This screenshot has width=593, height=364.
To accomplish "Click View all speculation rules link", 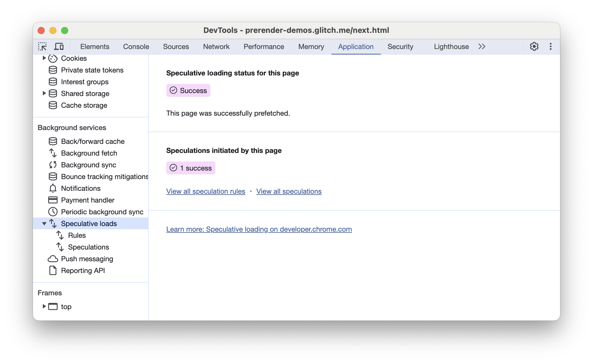I will (205, 191).
